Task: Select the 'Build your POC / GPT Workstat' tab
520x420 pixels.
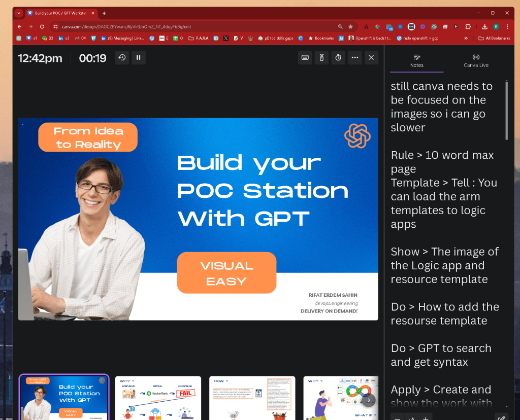Action: (61, 13)
